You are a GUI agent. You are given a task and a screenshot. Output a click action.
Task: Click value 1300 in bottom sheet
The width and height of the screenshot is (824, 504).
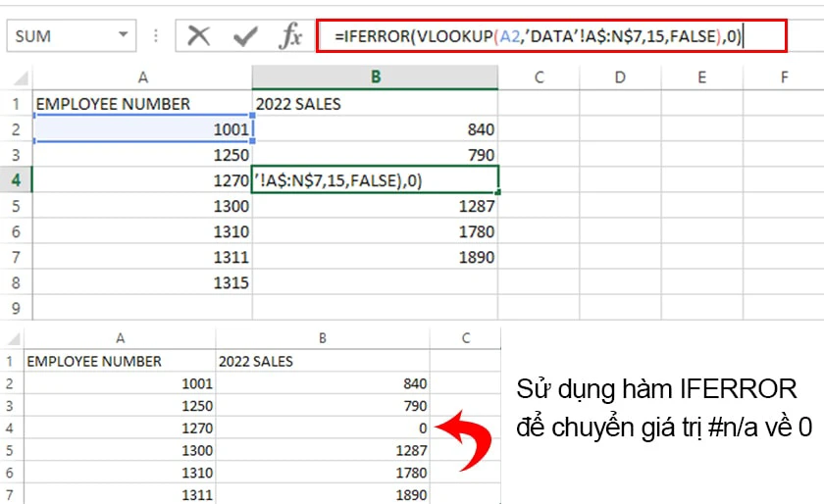click(x=120, y=450)
